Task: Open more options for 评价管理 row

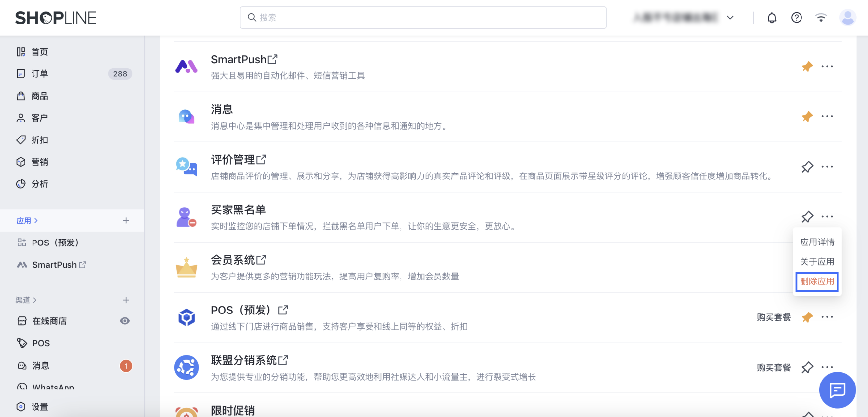Action: coord(827,167)
